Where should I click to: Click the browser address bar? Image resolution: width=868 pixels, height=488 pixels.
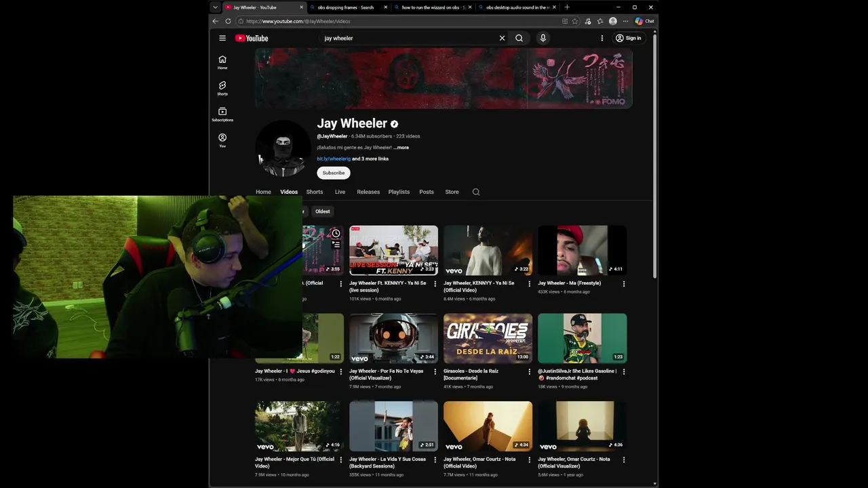pyautogui.click(x=400, y=21)
